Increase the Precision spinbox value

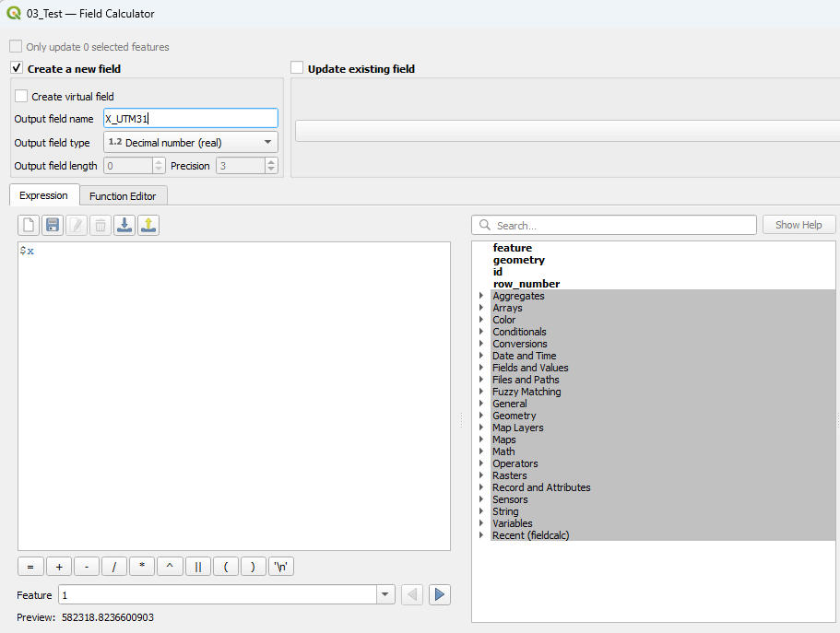point(271,162)
